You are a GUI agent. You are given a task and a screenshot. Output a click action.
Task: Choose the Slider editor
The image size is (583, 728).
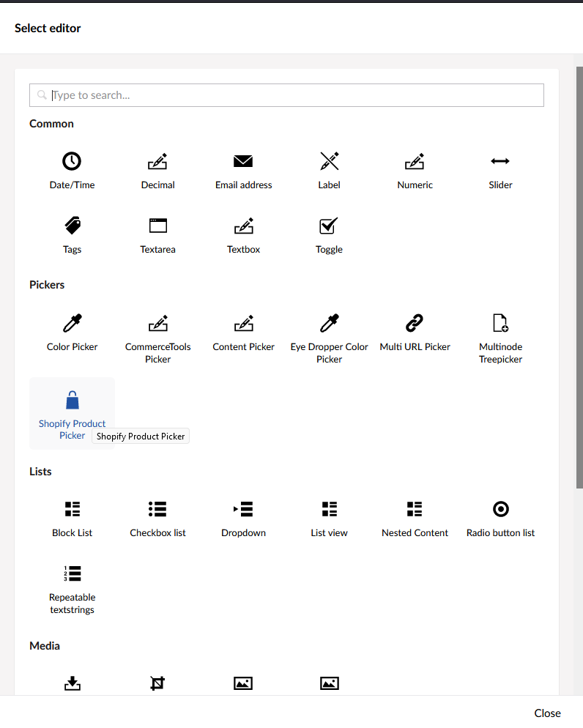500,170
